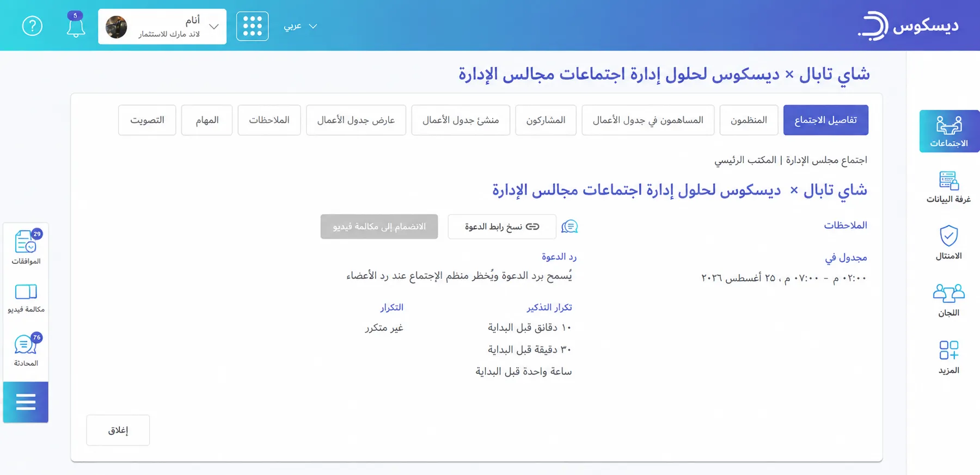
Task: Open منشئ جدول الأعمال tab
Action: (x=461, y=120)
